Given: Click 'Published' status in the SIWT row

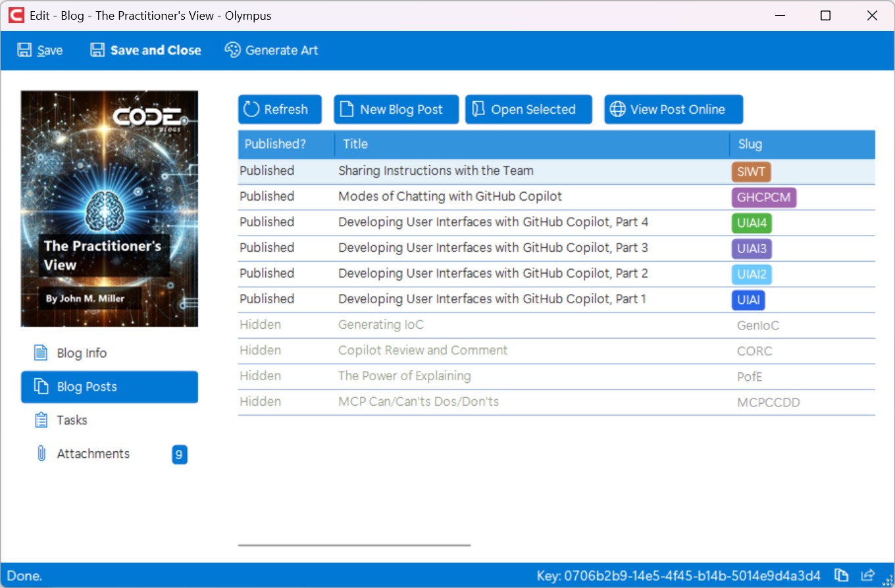Looking at the screenshot, I should click(267, 171).
